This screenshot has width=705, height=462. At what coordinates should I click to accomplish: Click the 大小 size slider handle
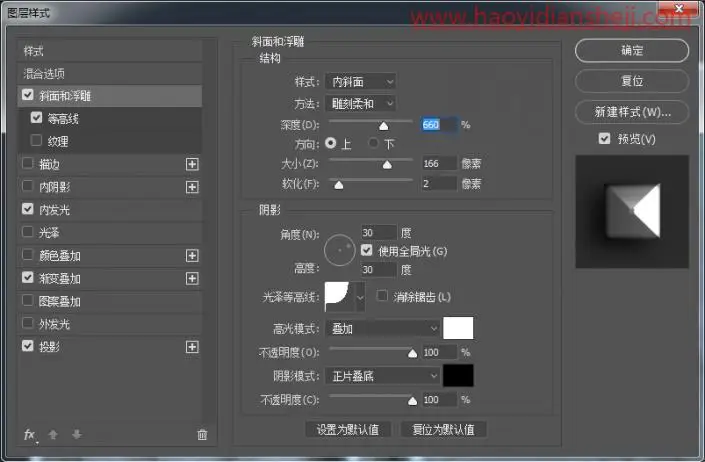[387, 165]
